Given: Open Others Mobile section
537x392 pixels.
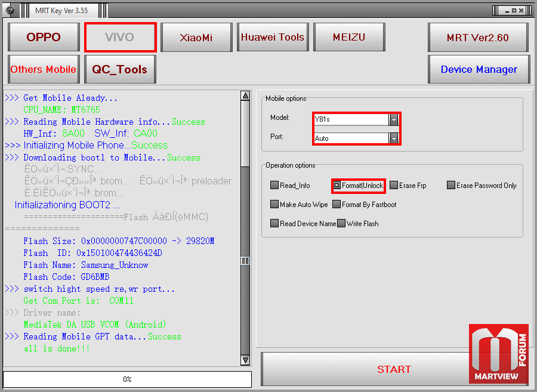Looking at the screenshot, I should click(x=44, y=69).
